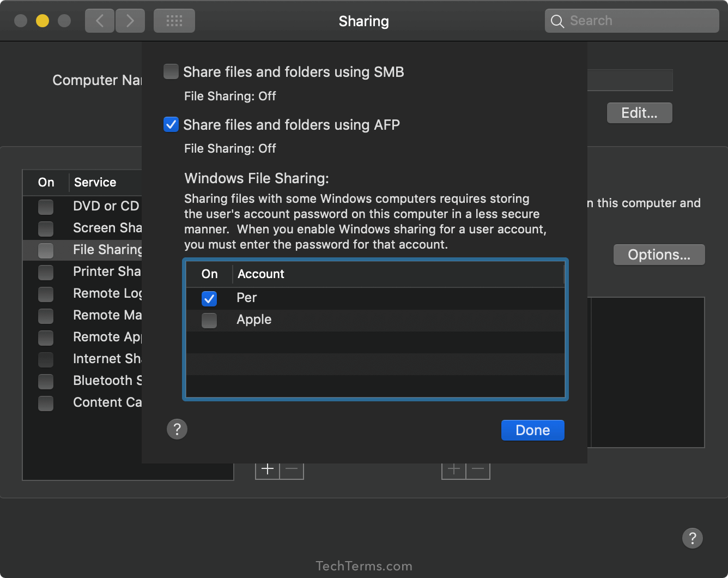The width and height of the screenshot is (728, 578).
Task: Toggle the Screen Sharing service on
Action: pyautogui.click(x=46, y=229)
